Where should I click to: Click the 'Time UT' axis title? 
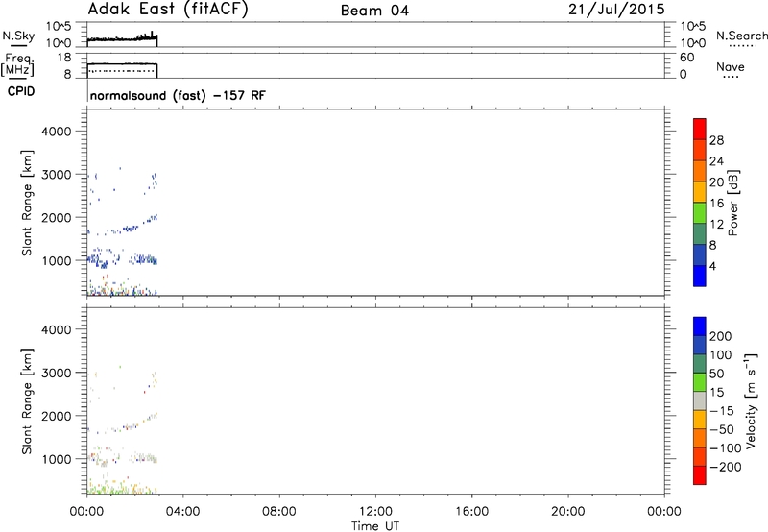[375, 526]
